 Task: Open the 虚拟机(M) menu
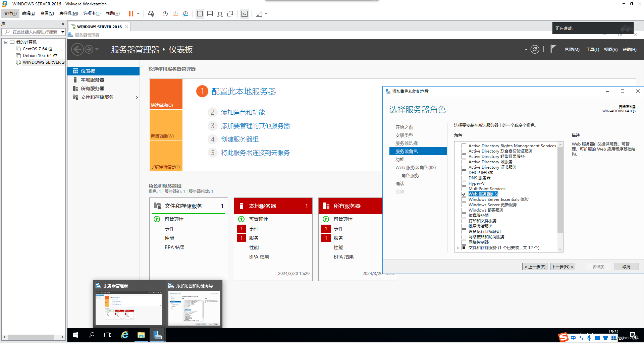tap(68, 13)
